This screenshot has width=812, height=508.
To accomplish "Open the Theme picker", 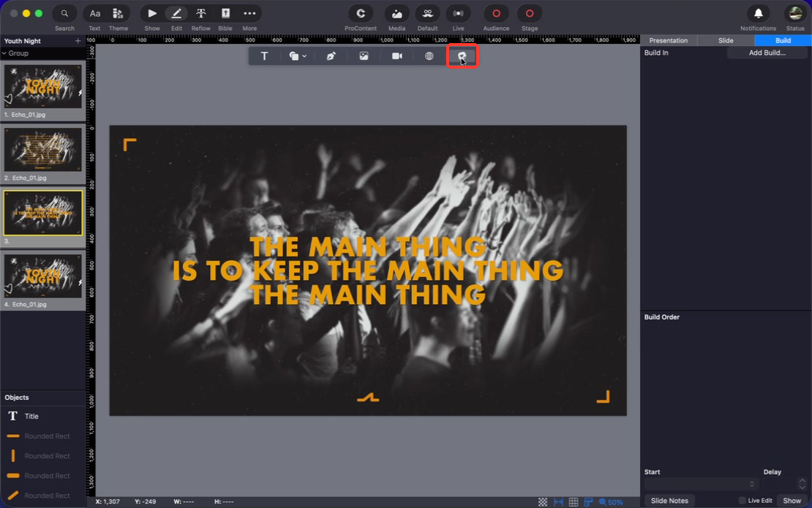I will 118,14.
